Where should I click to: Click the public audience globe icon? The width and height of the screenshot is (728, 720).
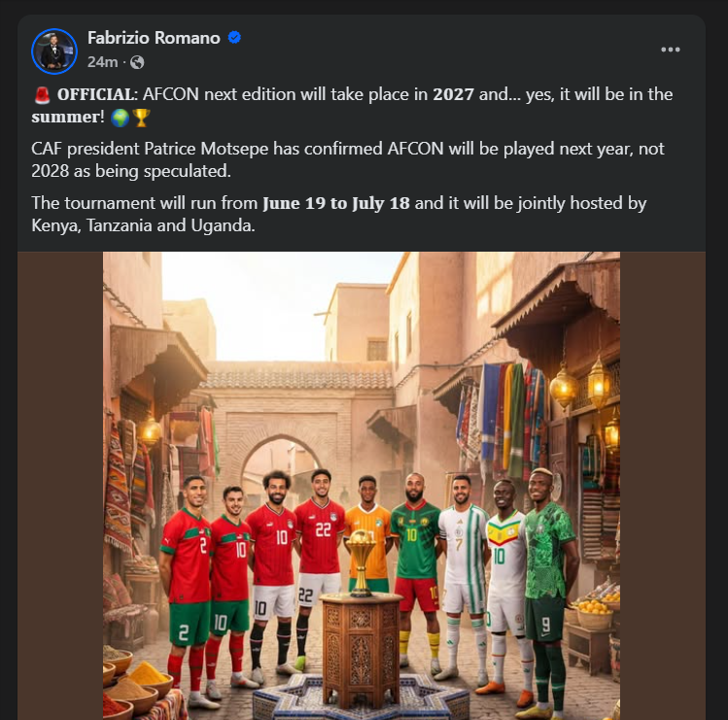(137, 62)
